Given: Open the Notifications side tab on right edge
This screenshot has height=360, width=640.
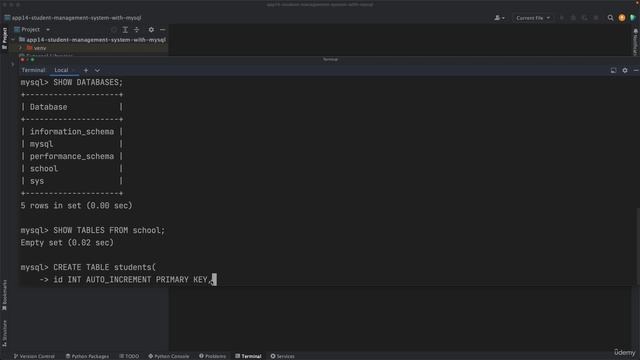Looking at the screenshot, I should 636,42.
